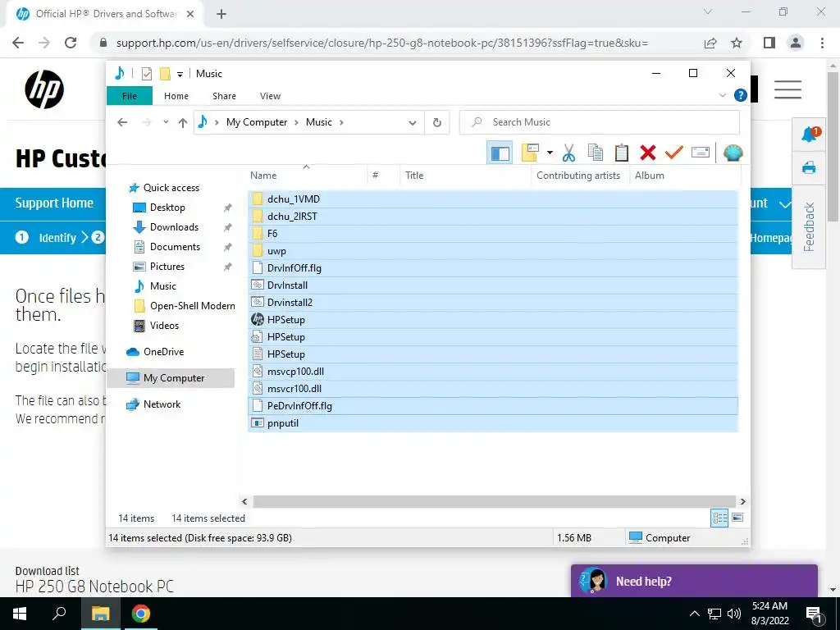Open the Open-Shell settings shell icon

[733, 153]
